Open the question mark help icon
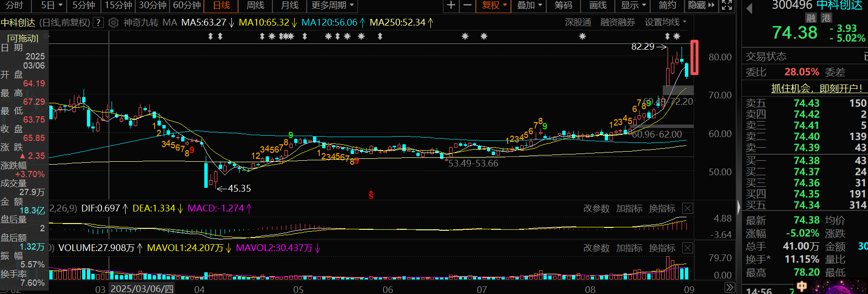 tap(98, 23)
